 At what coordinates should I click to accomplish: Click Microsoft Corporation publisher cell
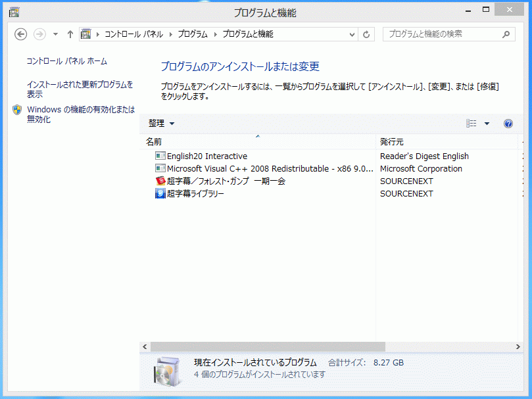tap(421, 169)
